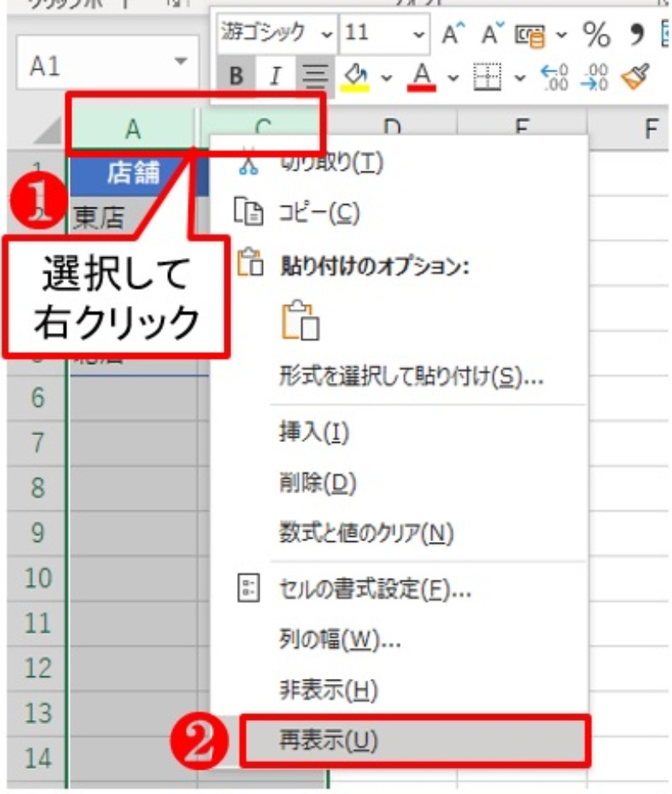The width and height of the screenshot is (672, 794).
Task: Apply percent style format
Action: [596, 34]
